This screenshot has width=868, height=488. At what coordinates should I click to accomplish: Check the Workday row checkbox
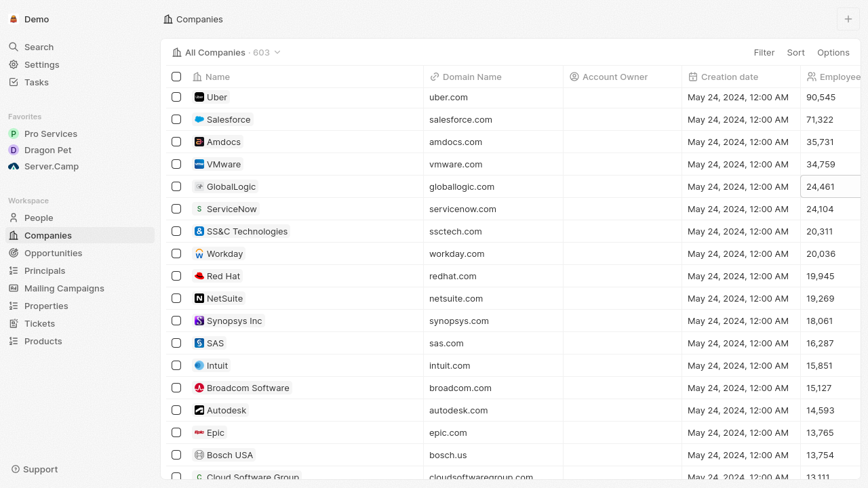176,253
